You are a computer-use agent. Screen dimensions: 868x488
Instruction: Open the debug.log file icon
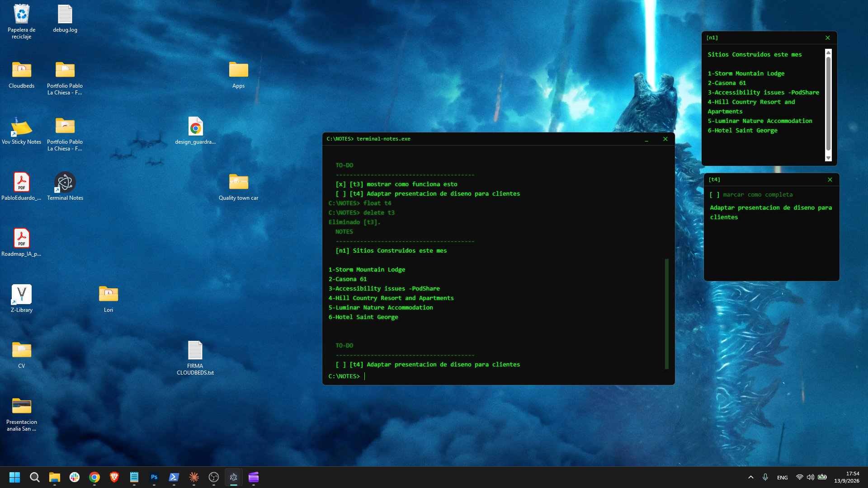click(x=65, y=19)
